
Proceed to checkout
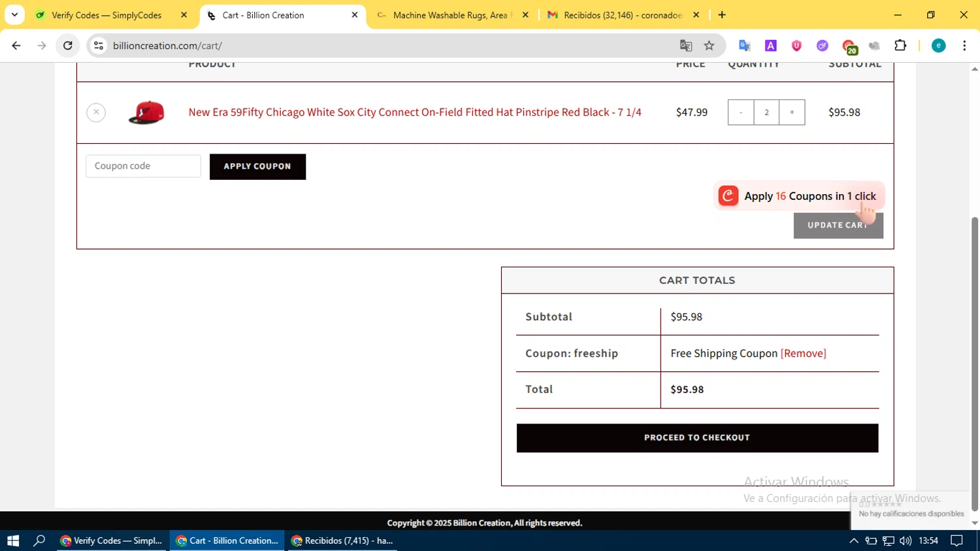click(697, 438)
